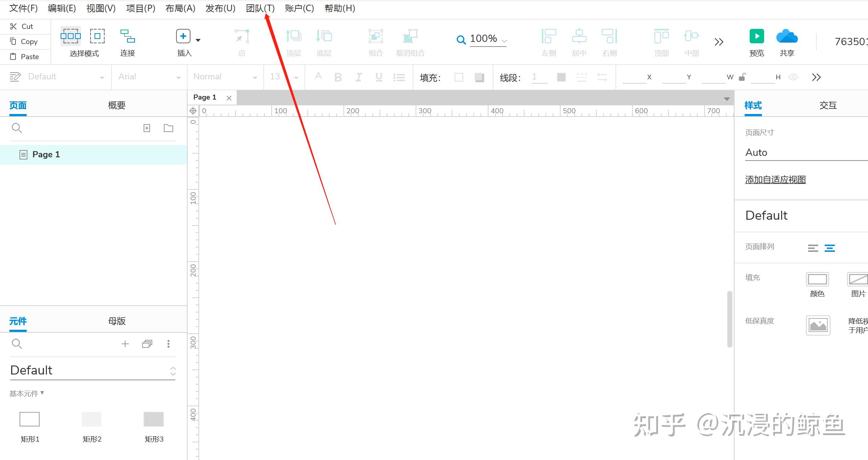This screenshot has height=460, width=868.
Task: Select the 矩形1 widget thumbnail
Action: (x=29, y=419)
